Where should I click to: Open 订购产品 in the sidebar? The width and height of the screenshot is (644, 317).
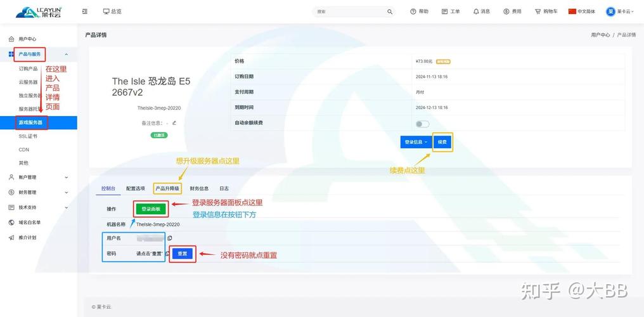28,68
